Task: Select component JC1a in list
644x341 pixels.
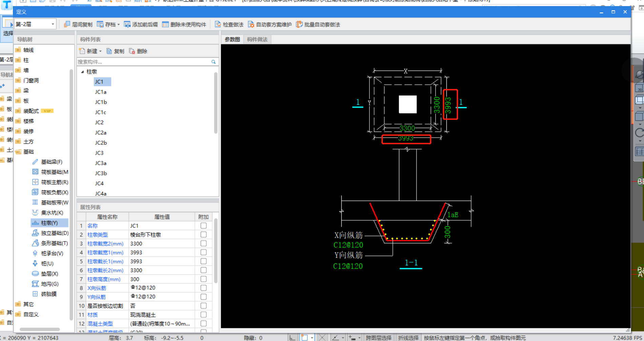Action: pos(101,92)
